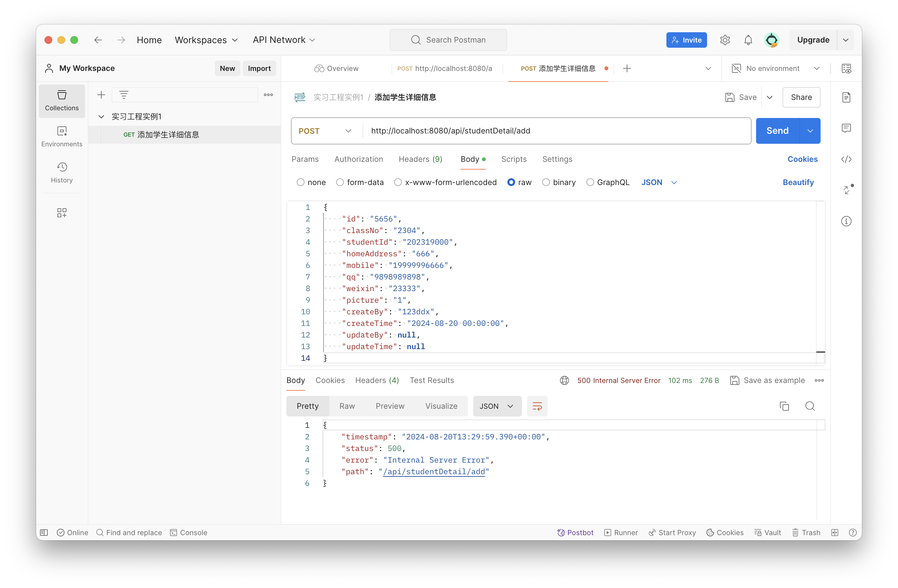The image size is (898, 588).
Task: Select the GraphQL body type
Action: click(590, 182)
